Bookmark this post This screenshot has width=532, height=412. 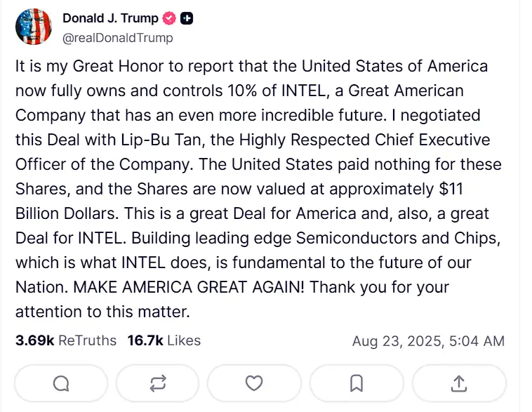pos(357,383)
